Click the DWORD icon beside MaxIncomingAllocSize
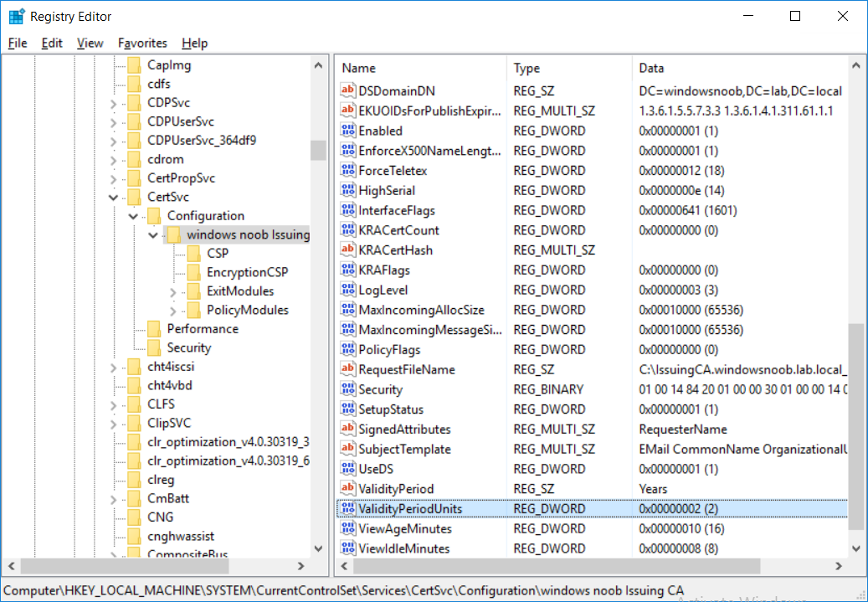 [x=347, y=310]
